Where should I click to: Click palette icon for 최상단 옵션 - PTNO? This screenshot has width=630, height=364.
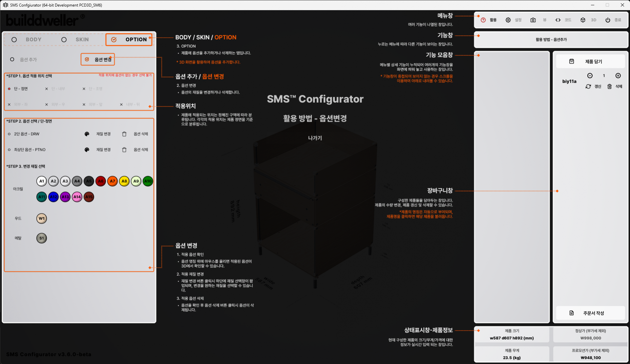click(x=87, y=150)
